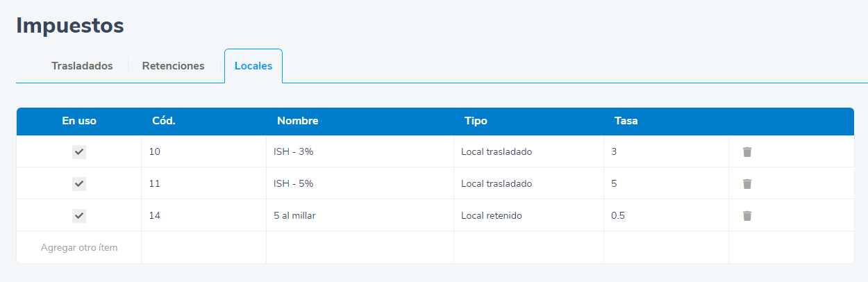Image resolution: width=868 pixels, height=282 pixels.
Task: Toggle the En uso checkbox for code 11
Action: click(x=79, y=183)
